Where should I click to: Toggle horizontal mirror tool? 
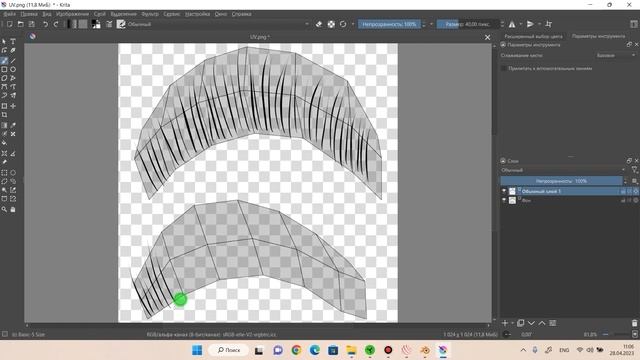(x=512, y=24)
